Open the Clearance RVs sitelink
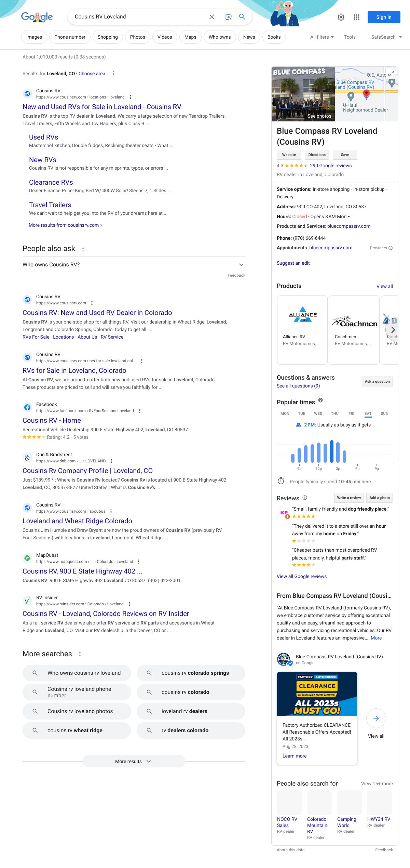 point(51,182)
